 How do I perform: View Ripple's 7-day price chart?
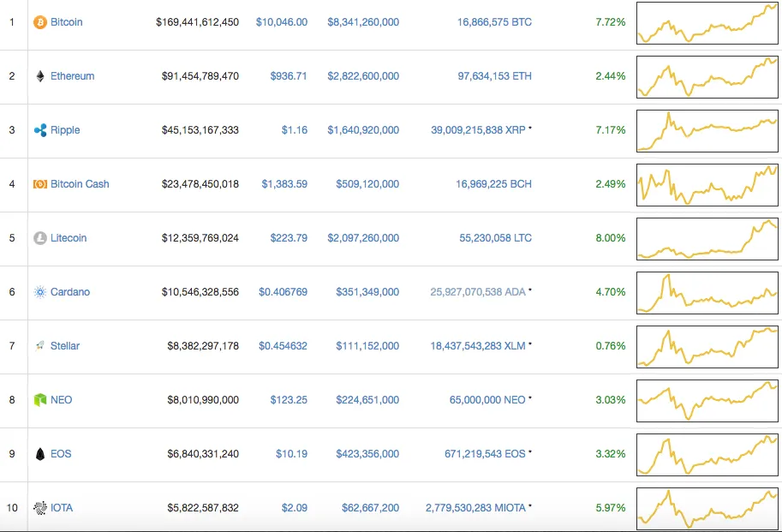pyautogui.click(x=707, y=130)
